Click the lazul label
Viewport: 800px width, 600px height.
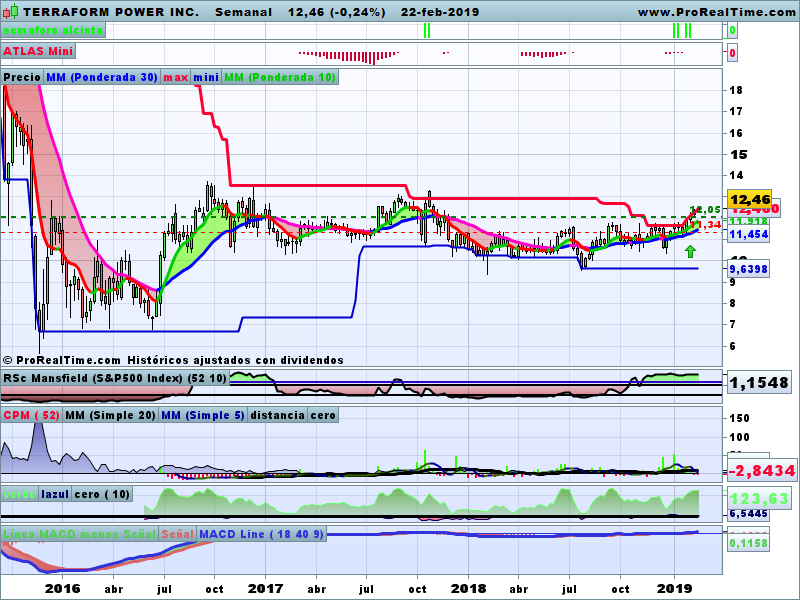[x=55, y=494]
